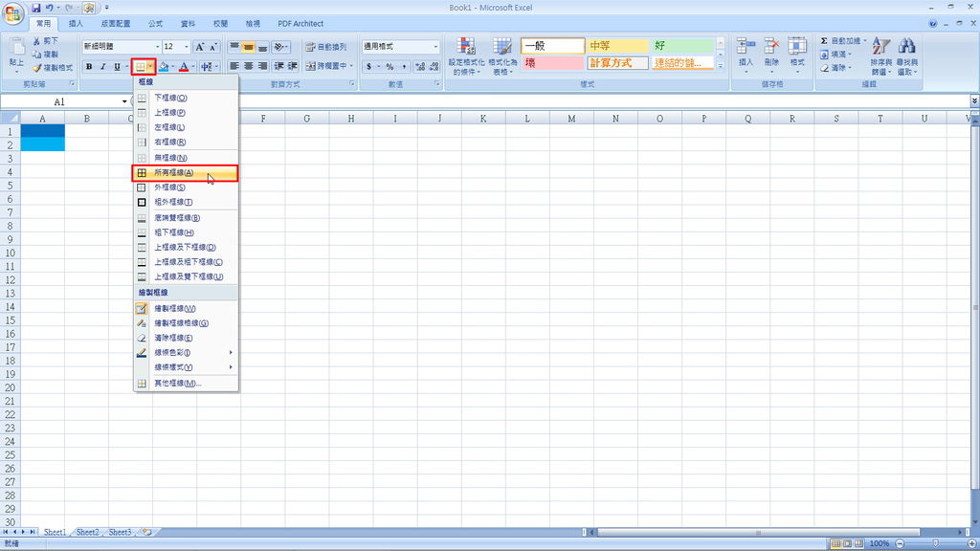The image size is (980, 551).
Task: Toggle Italic formatting
Action: pyautogui.click(x=103, y=66)
